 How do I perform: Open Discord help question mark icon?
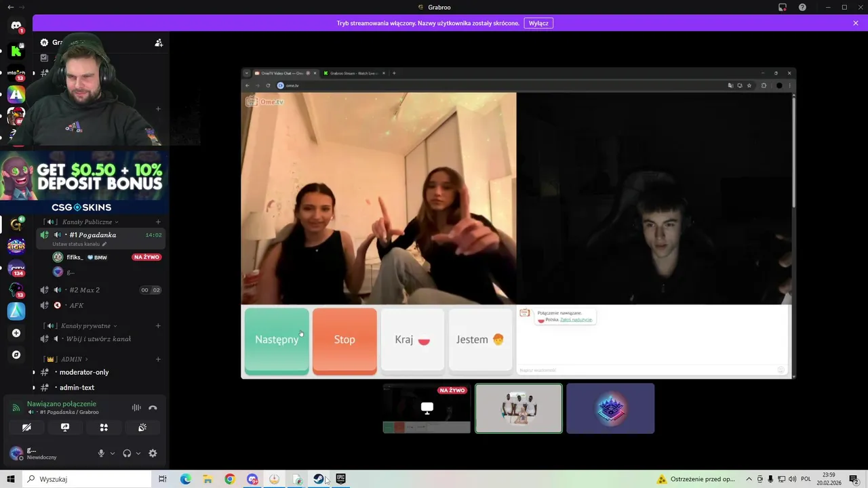pyautogui.click(x=803, y=7)
